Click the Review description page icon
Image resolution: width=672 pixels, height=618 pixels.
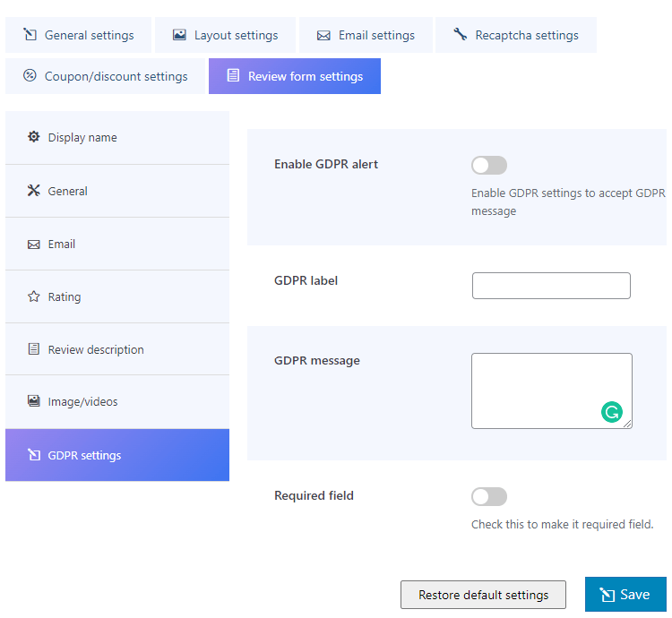33,349
